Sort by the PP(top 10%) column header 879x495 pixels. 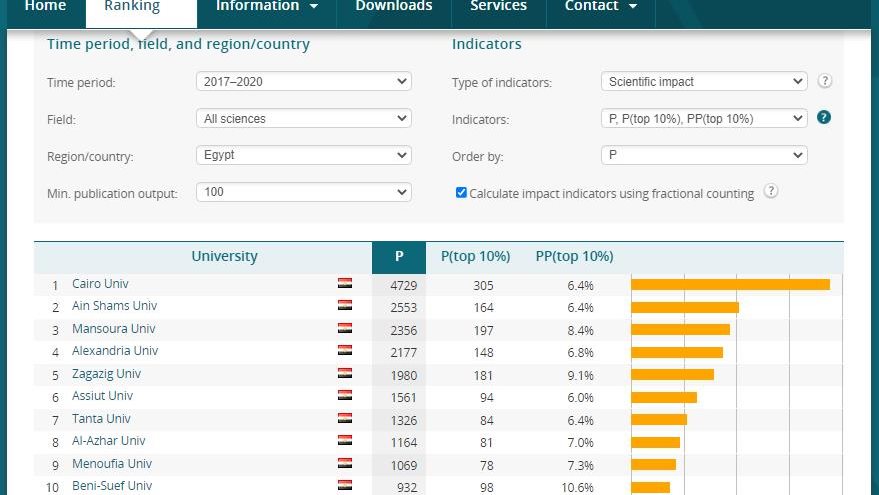click(574, 257)
